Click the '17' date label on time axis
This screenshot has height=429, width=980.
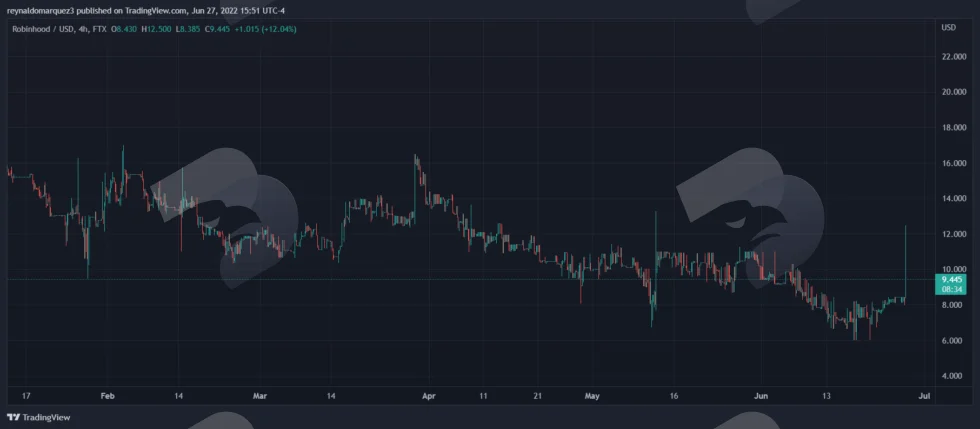point(25,396)
